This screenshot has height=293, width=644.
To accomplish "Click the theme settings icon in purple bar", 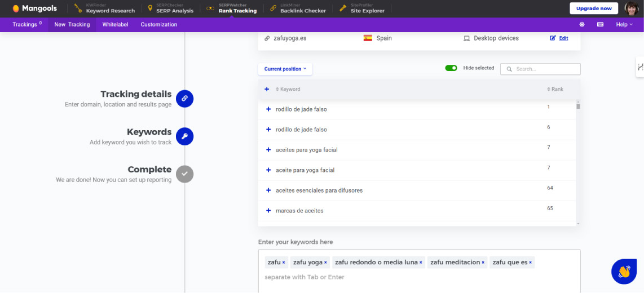I will (x=582, y=24).
